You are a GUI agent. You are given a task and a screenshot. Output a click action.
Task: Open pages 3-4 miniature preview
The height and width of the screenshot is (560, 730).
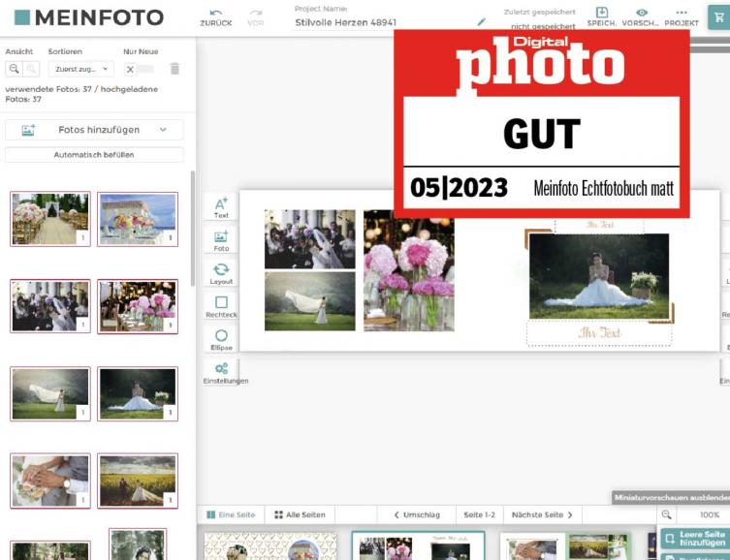pos(565,546)
